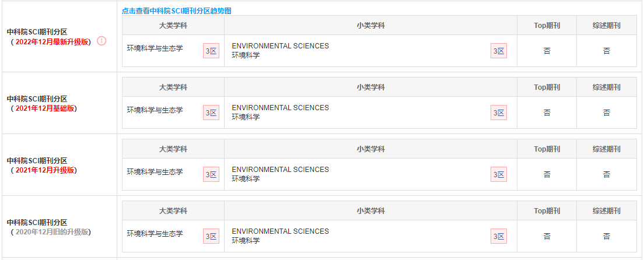Click 3区 badge for 环境科学与生态学 in 2021年12月基础版
This screenshot has height=260, width=644.
coord(211,113)
